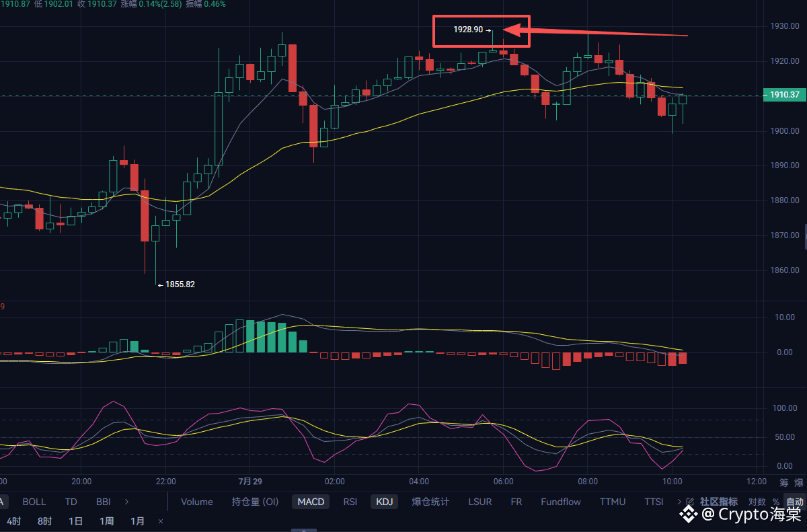Toggle the 爆仓统计 indicator
807x532 pixels.
point(430,502)
